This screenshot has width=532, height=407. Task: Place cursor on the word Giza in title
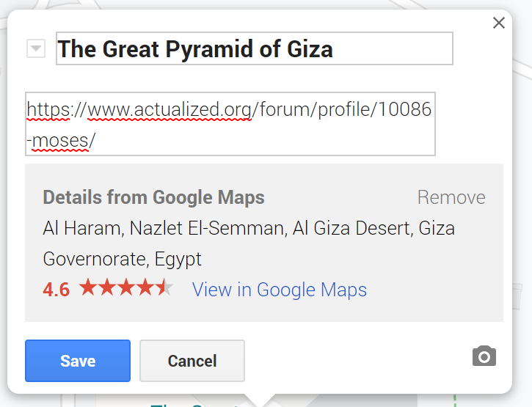[310, 49]
